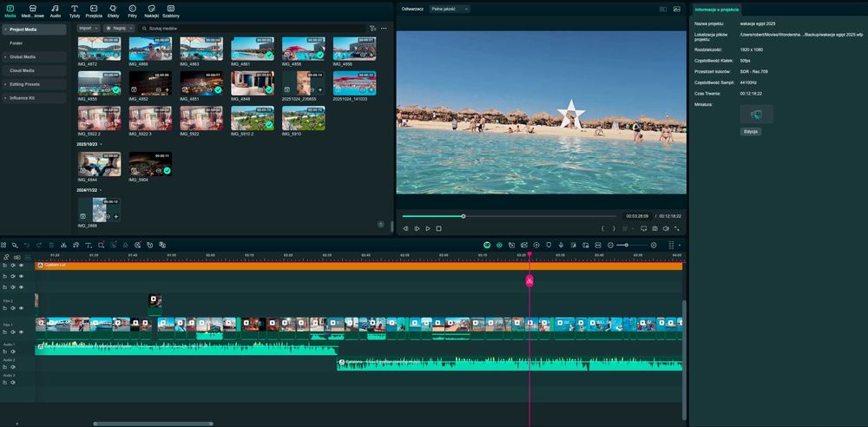Viewport: 868px width, 427px height.
Task: Open the Filtry tab
Action: coord(132,11)
